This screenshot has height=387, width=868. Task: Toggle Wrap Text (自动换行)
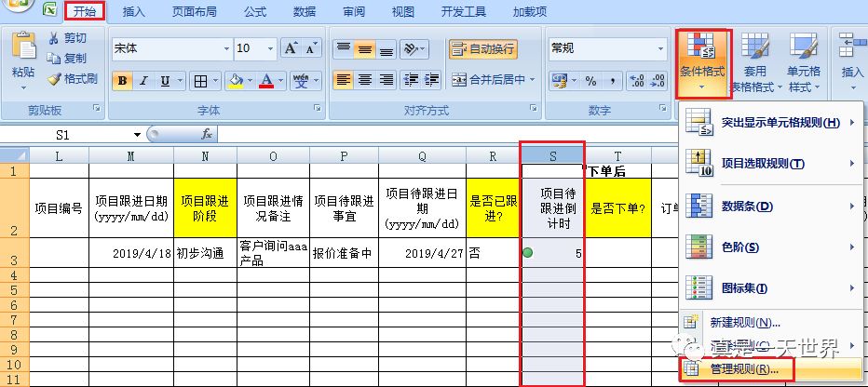click(482, 48)
